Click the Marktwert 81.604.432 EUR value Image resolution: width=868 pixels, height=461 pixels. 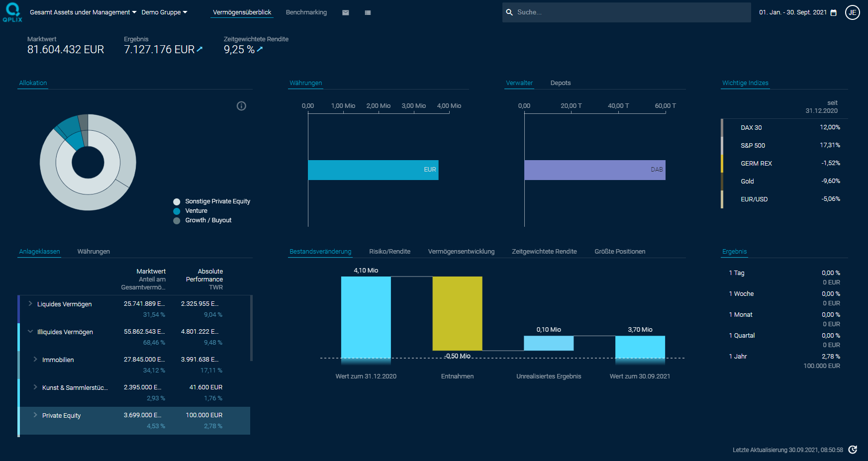[66, 50]
